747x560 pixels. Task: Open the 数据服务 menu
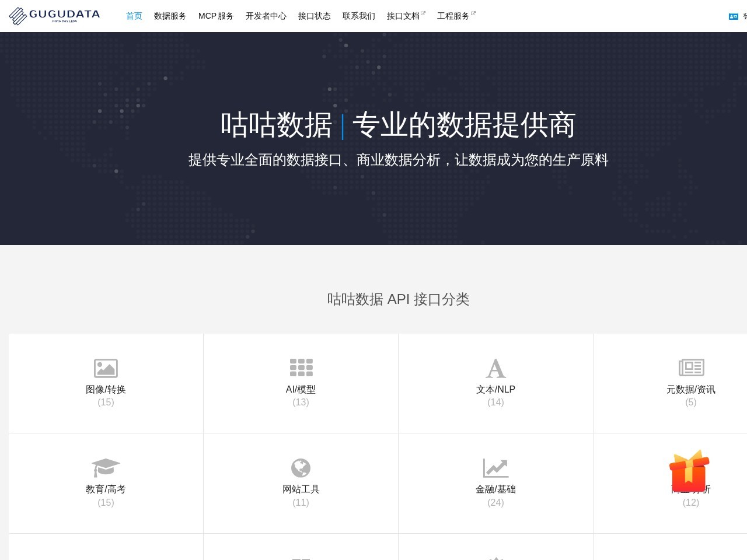[x=170, y=16]
